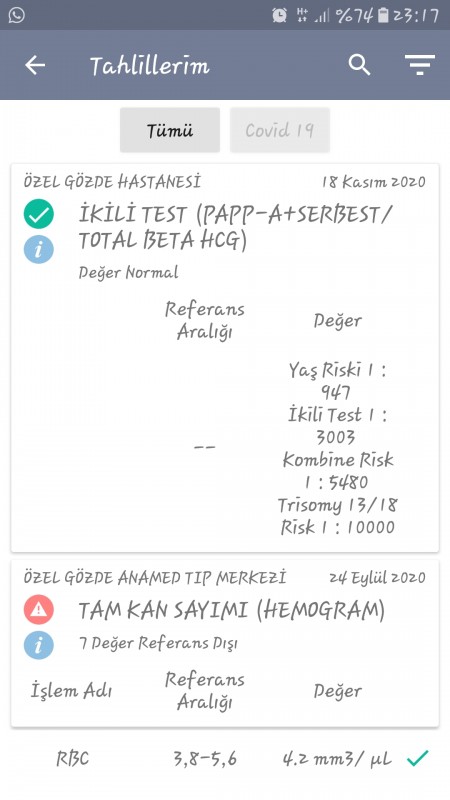Tap the alarm clock status icon
This screenshot has width=450, height=800.
tap(280, 15)
